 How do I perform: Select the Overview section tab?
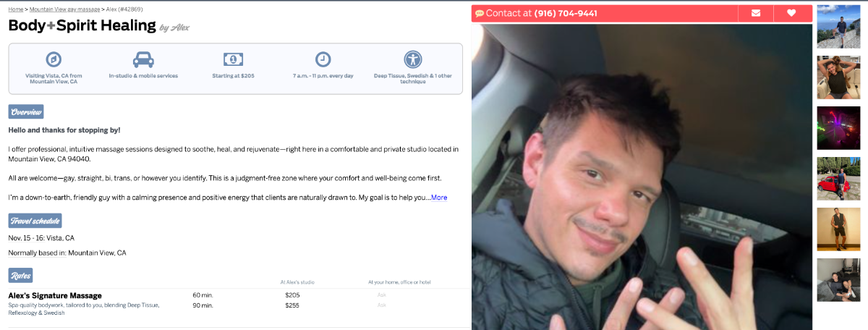[x=26, y=111]
